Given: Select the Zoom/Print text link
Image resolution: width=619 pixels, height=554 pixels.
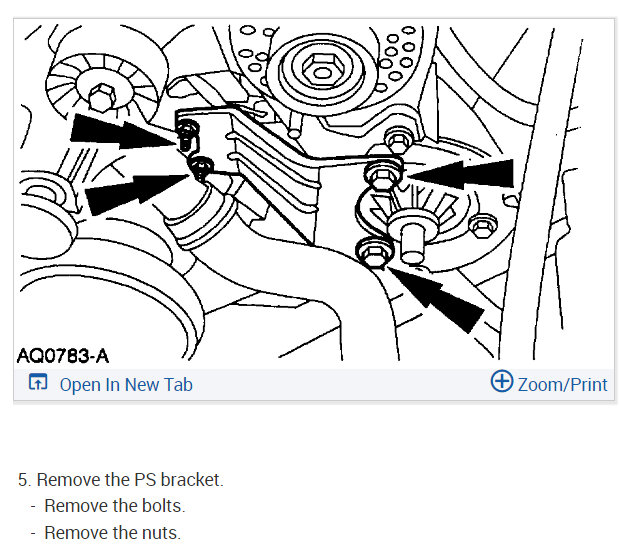Looking at the screenshot, I should tap(563, 385).
